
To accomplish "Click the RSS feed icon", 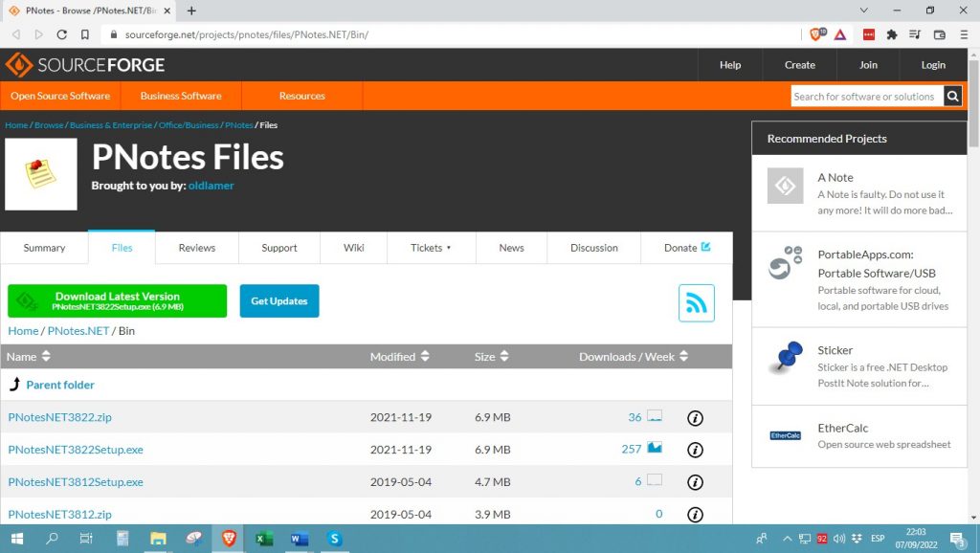I will 696,302.
